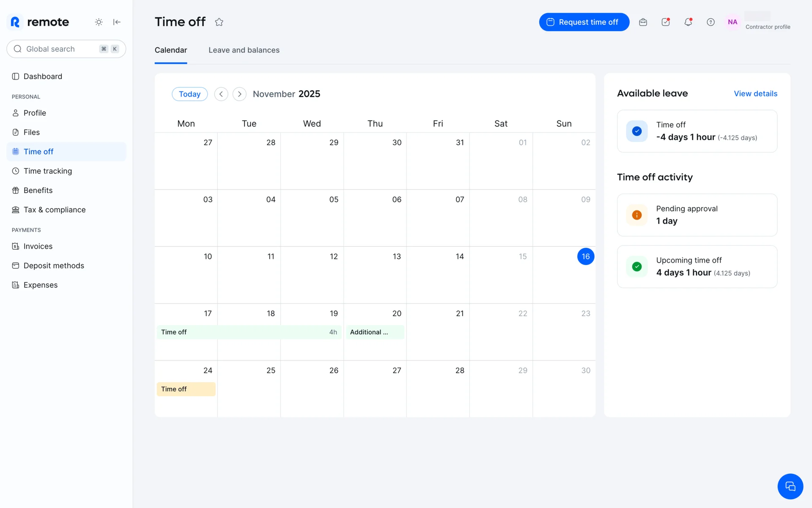Click the Request time off button

click(x=584, y=22)
